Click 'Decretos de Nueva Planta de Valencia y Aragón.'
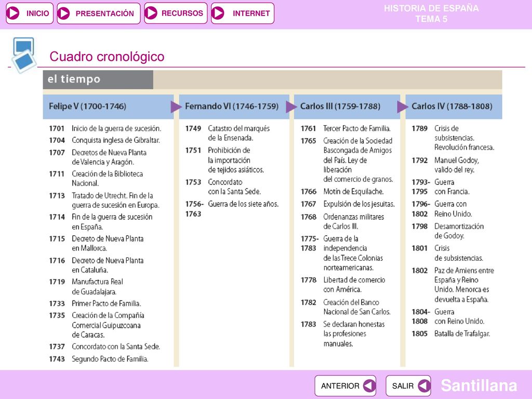The height and width of the screenshot is (399, 532). [x=109, y=157]
